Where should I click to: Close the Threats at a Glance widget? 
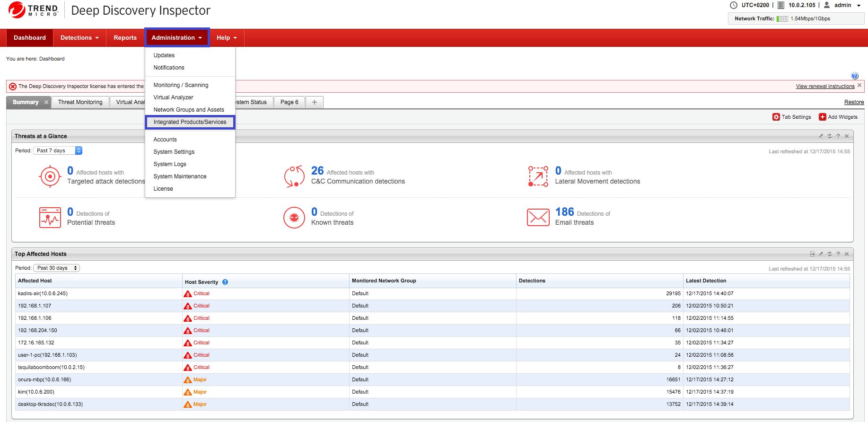(847, 136)
